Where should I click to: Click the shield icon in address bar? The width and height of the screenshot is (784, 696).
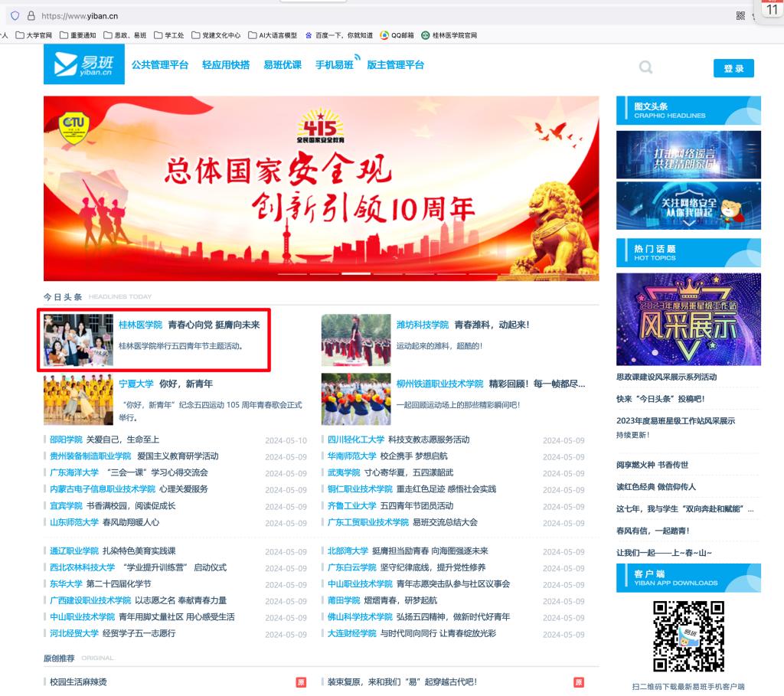pos(15,15)
